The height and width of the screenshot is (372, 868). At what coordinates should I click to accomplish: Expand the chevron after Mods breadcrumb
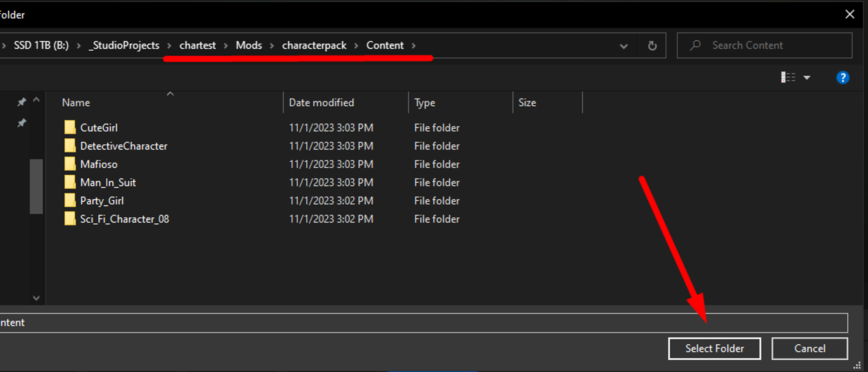click(x=272, y=46)
